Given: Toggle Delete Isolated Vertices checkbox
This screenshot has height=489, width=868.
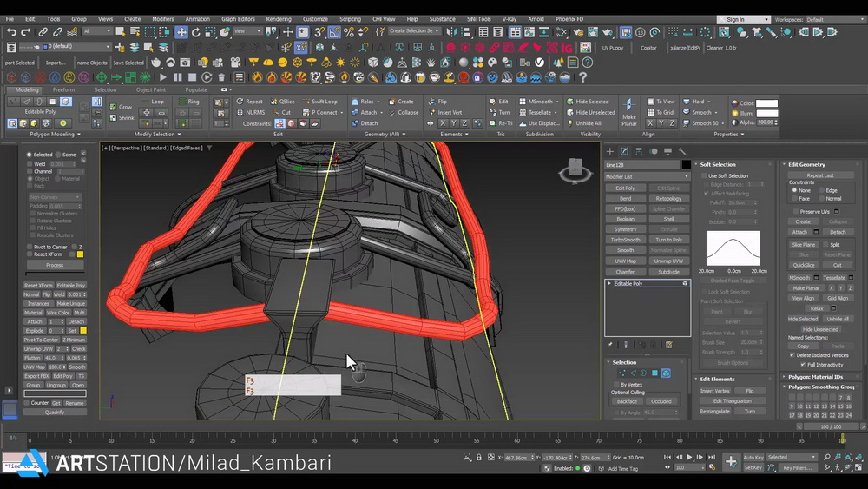Looking at the screenshot, I should 792,355.
